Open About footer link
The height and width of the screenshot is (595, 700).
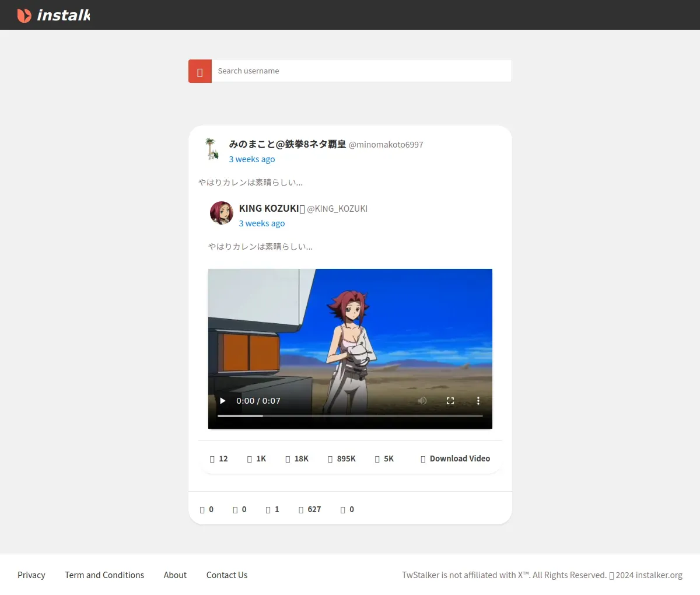coord(175,575)
